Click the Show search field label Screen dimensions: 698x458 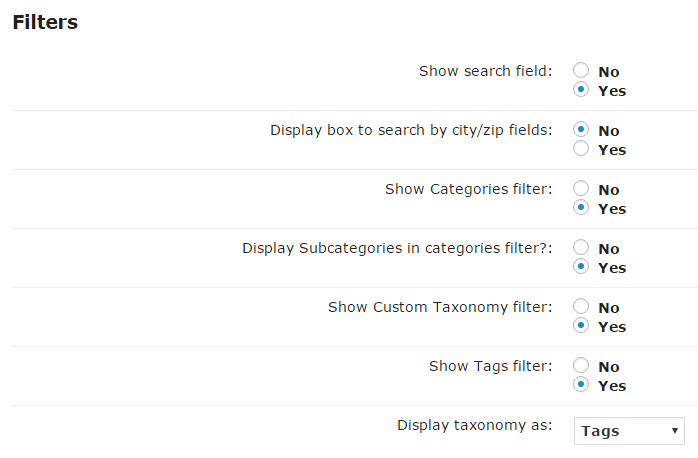[x=486, y=71]
